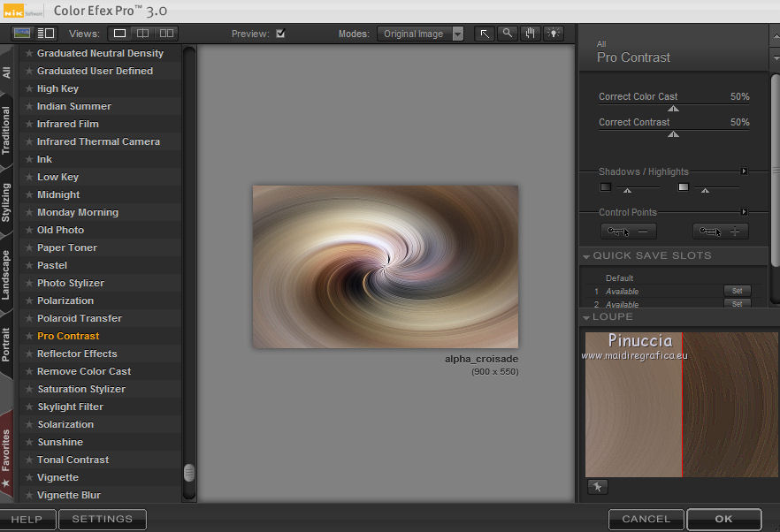
Task: Choose the hand pan tool
Action: point(531,34)
